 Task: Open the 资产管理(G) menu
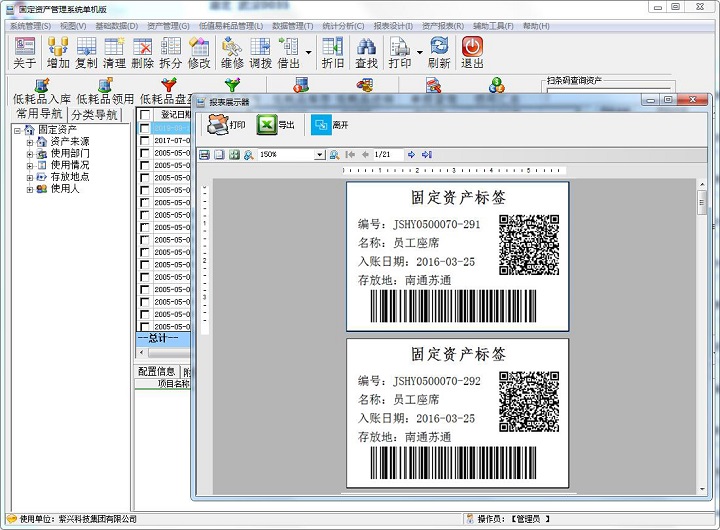click(168, 26)
